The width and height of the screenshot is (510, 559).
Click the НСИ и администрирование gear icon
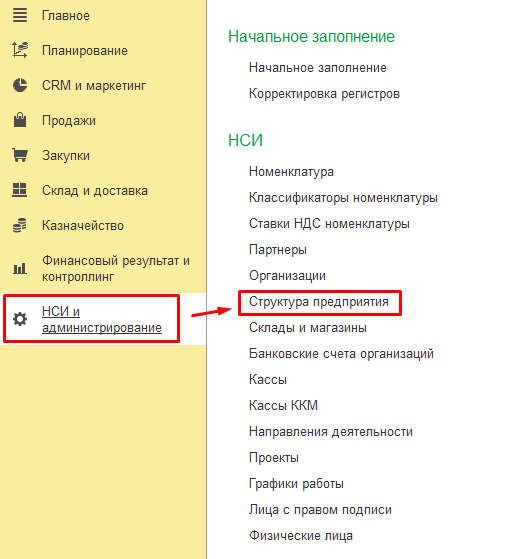[x=20, y=319]
